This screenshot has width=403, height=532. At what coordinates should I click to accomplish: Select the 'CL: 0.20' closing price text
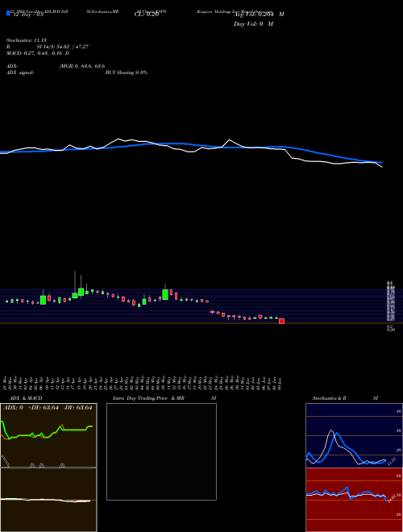[147, 15]
